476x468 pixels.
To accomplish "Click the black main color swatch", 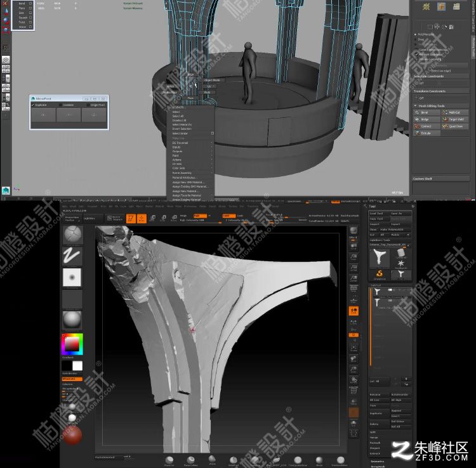I will [x=67, y=366].
